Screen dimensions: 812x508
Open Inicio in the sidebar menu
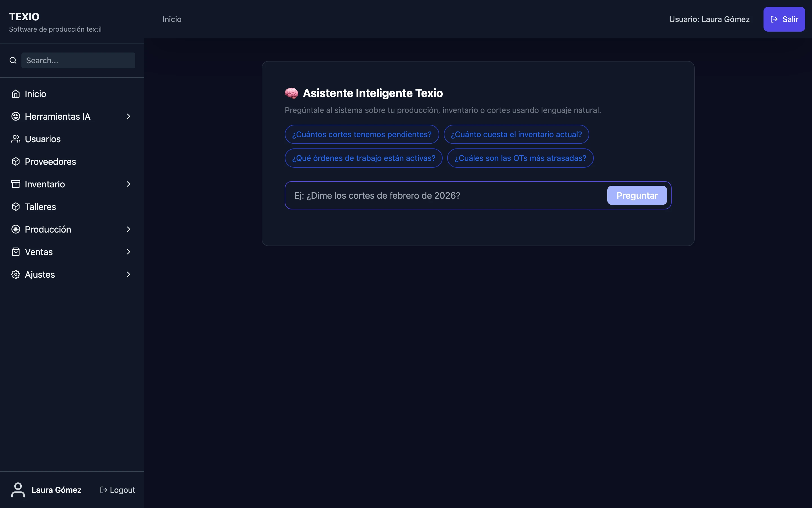coord(72,94)
